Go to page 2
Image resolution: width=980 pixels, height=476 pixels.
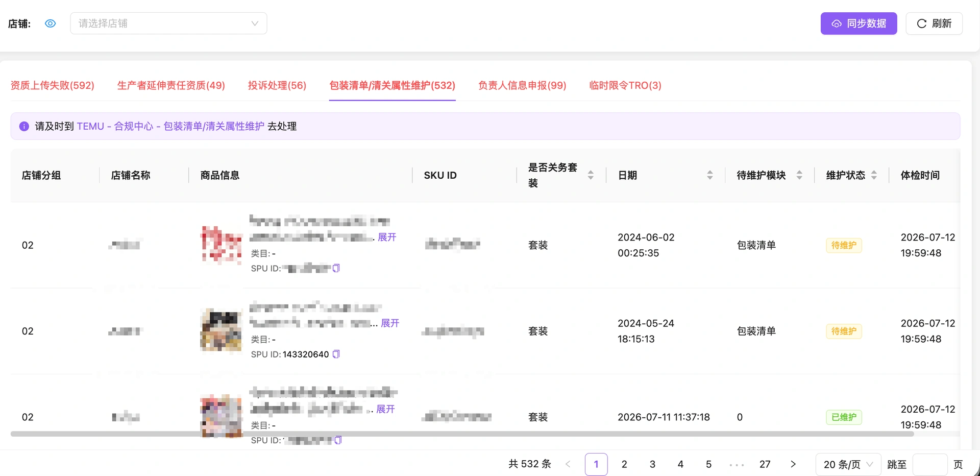(624, 464)
